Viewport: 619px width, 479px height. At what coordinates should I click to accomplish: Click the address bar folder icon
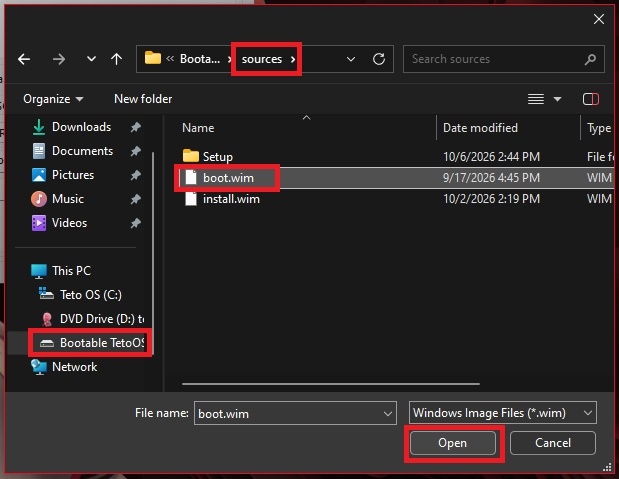pyautogui.click(x=153, y=58)
